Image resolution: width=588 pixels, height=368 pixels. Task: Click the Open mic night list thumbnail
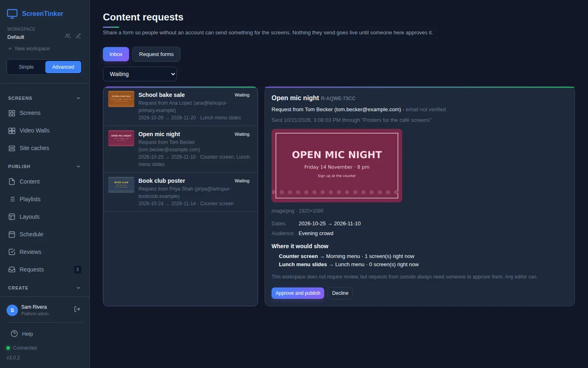(121, 138)
